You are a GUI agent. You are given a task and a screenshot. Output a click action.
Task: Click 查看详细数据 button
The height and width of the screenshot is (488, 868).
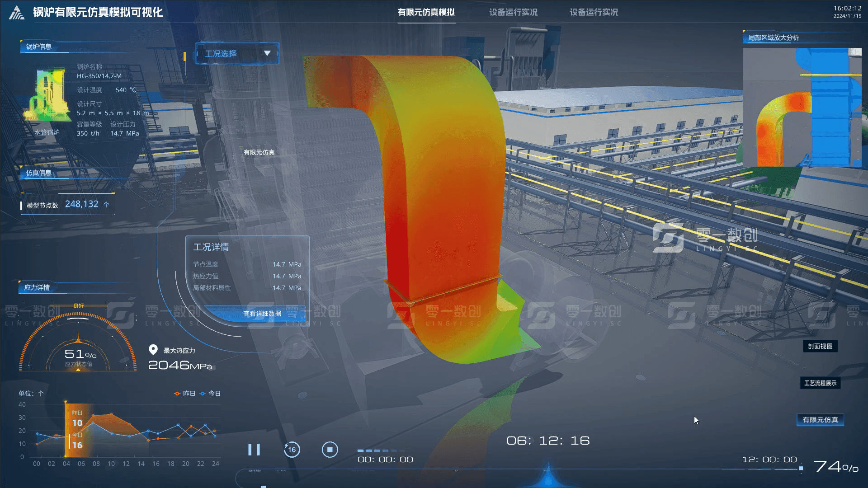tap(262, 314)
